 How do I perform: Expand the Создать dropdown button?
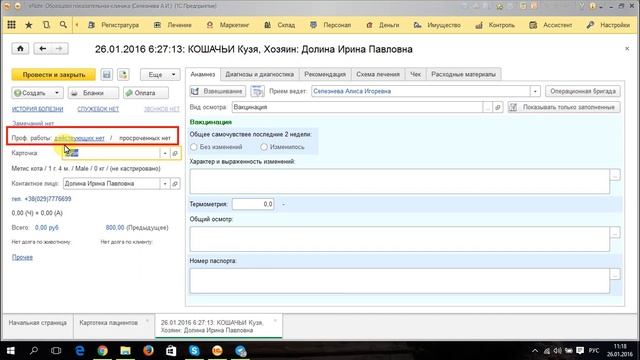(x=57, y=93)
